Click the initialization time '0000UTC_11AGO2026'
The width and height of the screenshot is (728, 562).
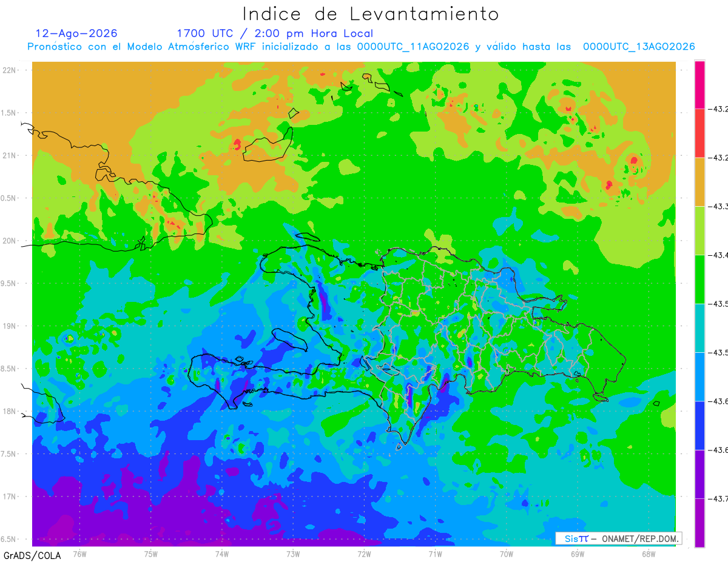click(413, 47)
